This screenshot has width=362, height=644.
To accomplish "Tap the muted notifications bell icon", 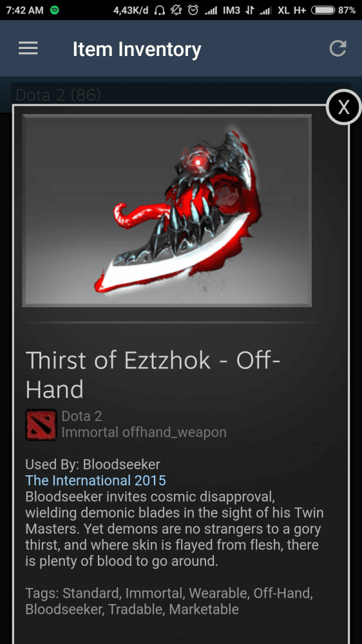I will tap(176, 10).
